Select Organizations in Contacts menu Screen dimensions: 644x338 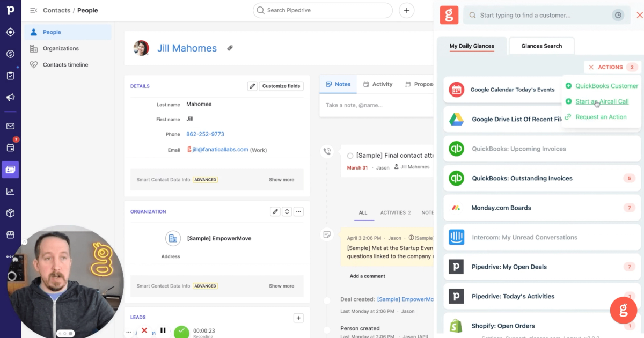click(x=67, y=48)
